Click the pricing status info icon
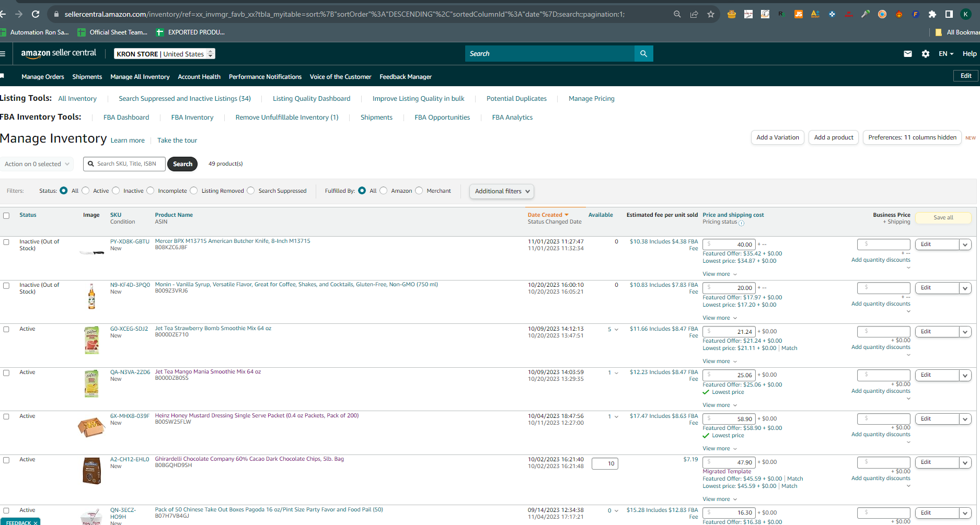Image resolution: width=980 pixels, height=525 pixels. (x=742, y=223)
